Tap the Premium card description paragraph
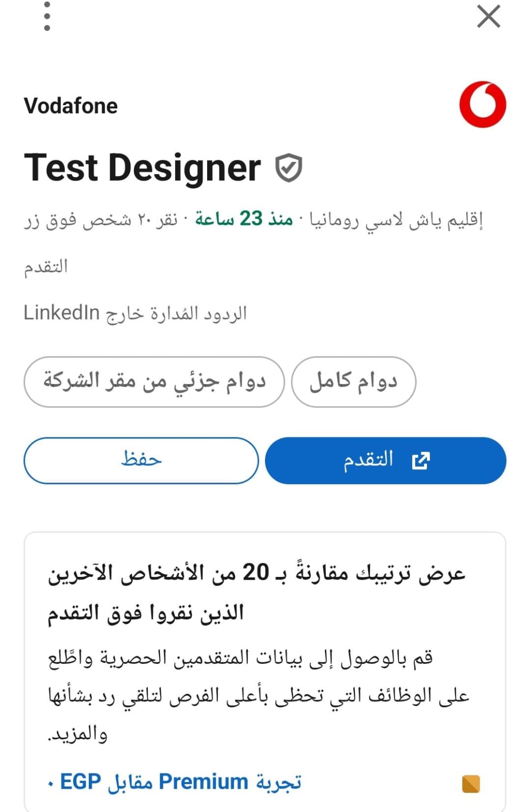The image size is (530, 812). 258,695
